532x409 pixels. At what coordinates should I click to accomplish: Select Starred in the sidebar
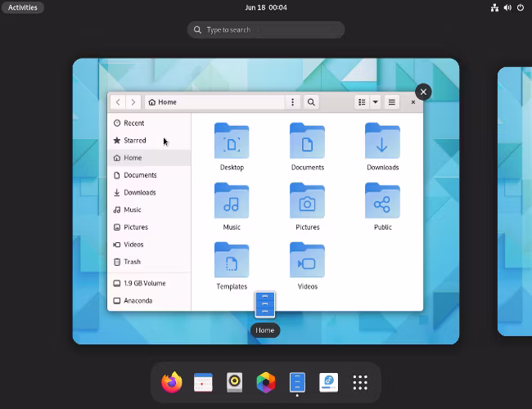coord(149,141)
